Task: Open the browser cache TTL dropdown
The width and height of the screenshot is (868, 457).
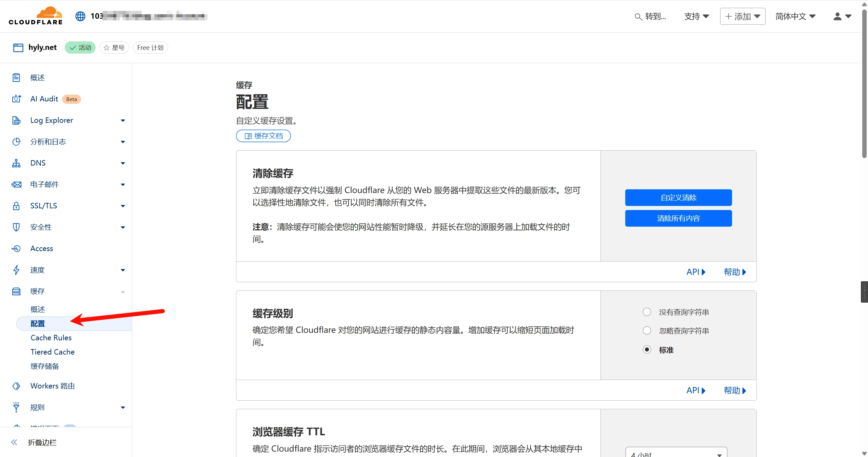Action: [676, 452]
